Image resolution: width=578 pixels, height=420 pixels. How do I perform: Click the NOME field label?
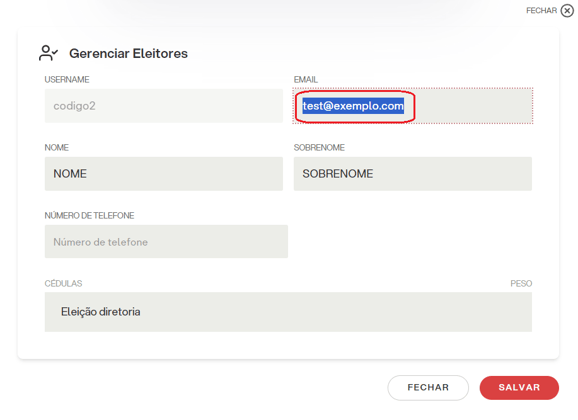[56, 147]
